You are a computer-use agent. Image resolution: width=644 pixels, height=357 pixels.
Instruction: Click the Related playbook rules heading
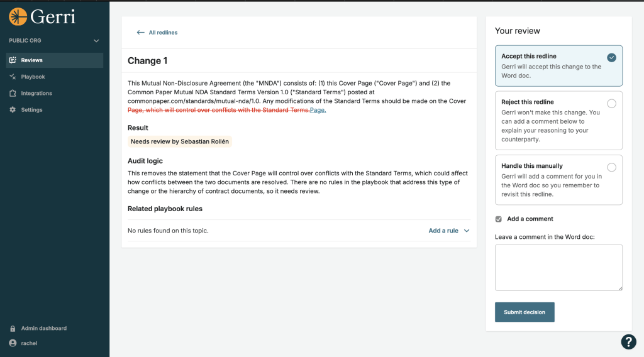coord(165,209)
